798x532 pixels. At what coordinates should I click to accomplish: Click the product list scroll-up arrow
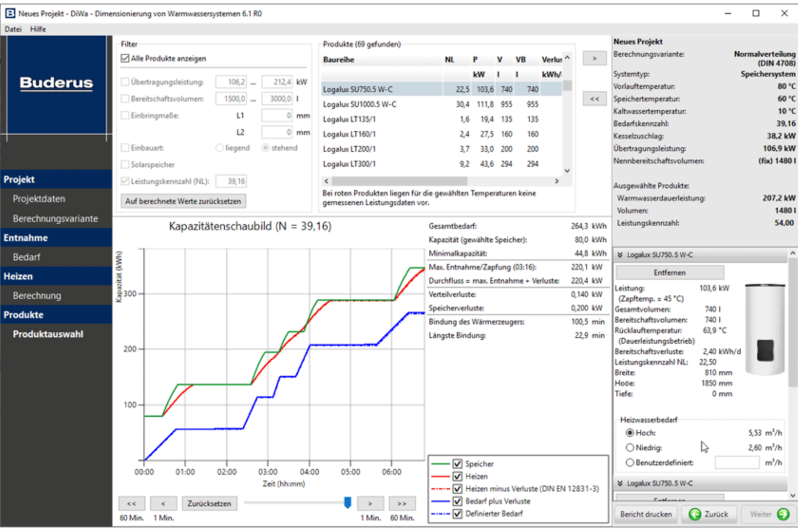pos(567,58)
